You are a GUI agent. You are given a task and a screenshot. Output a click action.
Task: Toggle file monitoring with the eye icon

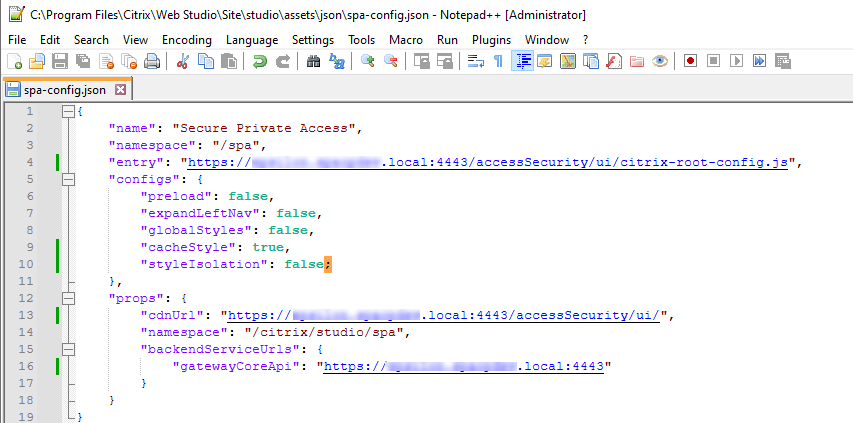click(659, 61)
